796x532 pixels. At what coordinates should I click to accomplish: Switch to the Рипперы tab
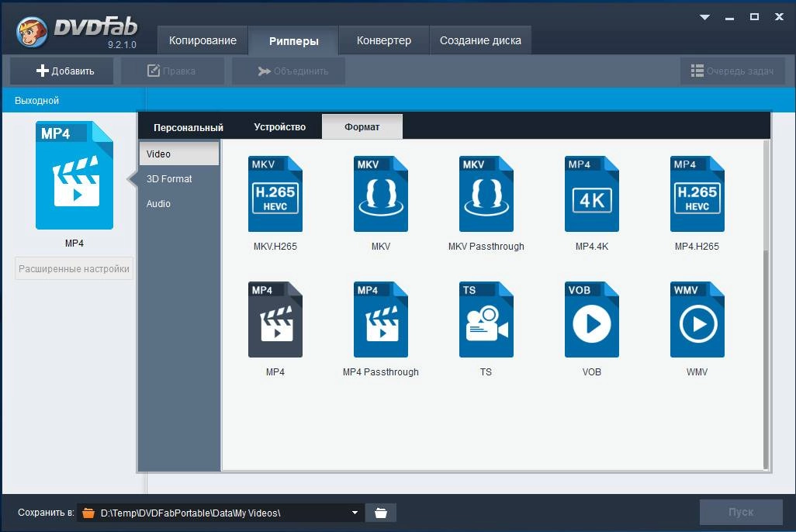293,41
